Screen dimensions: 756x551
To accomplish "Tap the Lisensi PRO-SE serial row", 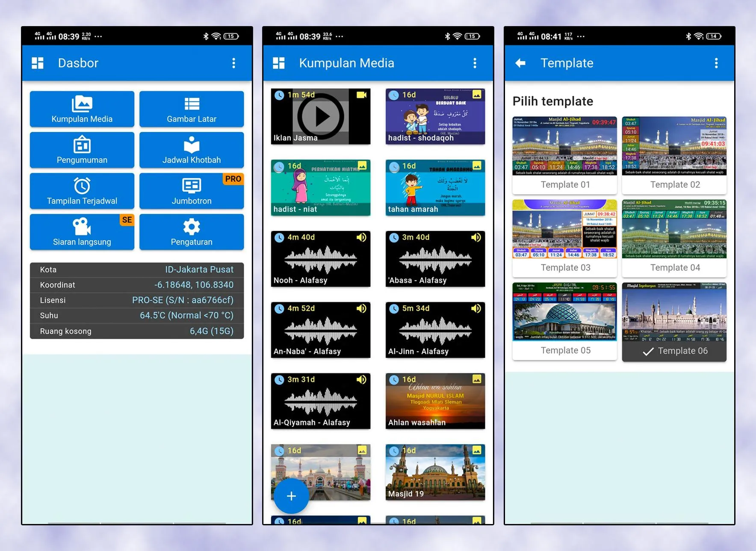I will pos(137,300).
